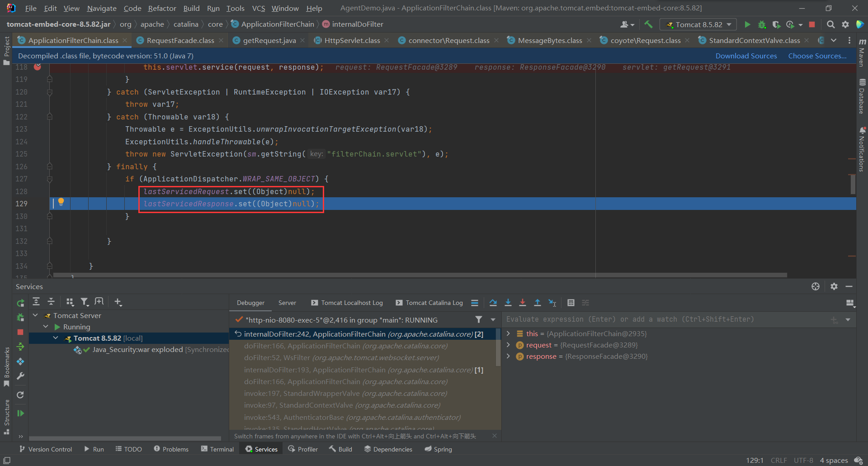Stop Tomcat server in Services sidebar
This screenshot has height=466, width=868.
[x=20, y=332]
